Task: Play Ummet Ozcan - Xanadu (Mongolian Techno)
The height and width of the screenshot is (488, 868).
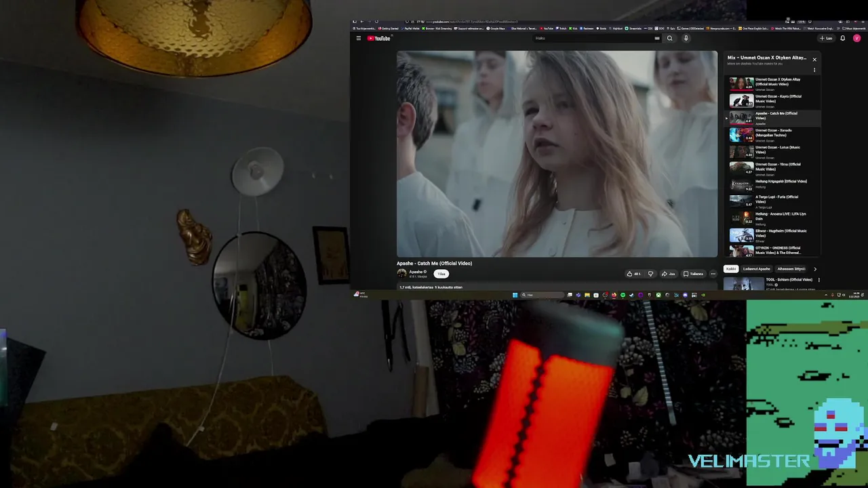Action: click(772, 134)
